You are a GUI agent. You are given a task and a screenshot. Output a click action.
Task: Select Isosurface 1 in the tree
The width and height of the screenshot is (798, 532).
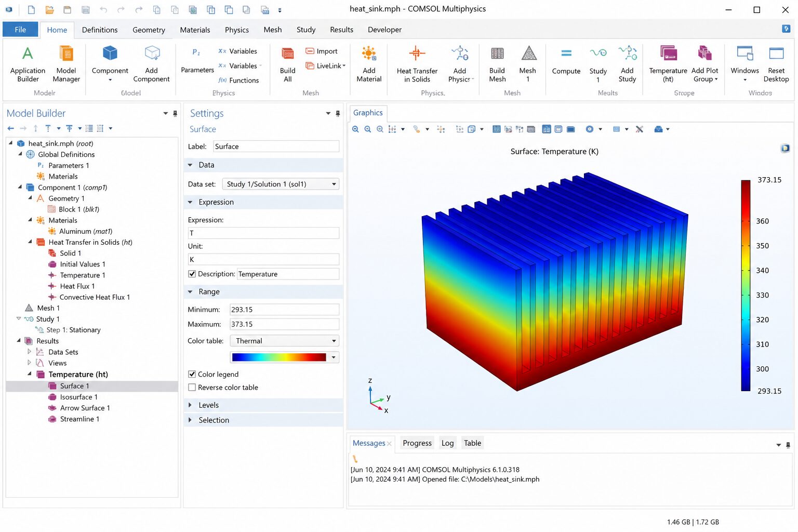coord(78,397)
